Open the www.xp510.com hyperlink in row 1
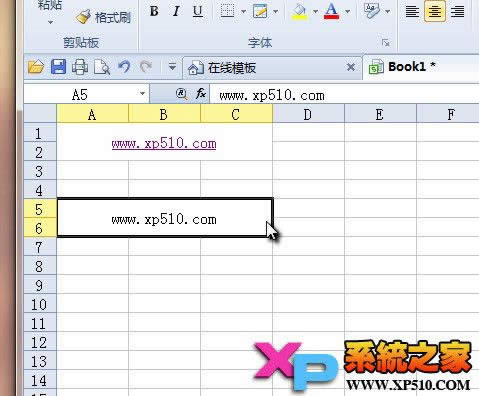479x396 pixels. coord(164,144)
